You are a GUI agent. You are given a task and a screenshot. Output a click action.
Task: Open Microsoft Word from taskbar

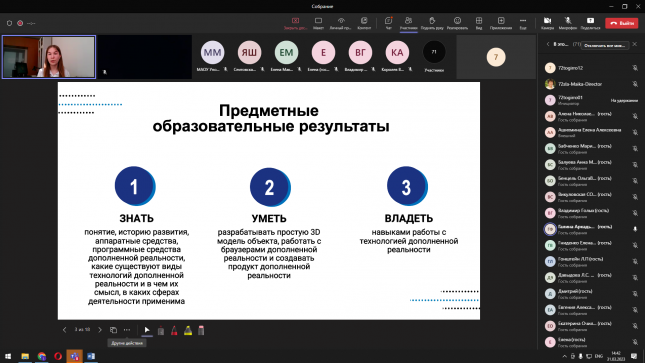91,356
